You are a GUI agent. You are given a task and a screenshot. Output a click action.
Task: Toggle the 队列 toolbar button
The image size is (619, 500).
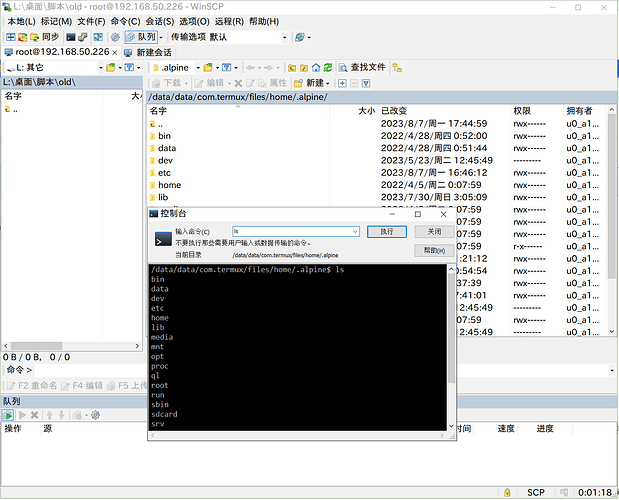140,37
